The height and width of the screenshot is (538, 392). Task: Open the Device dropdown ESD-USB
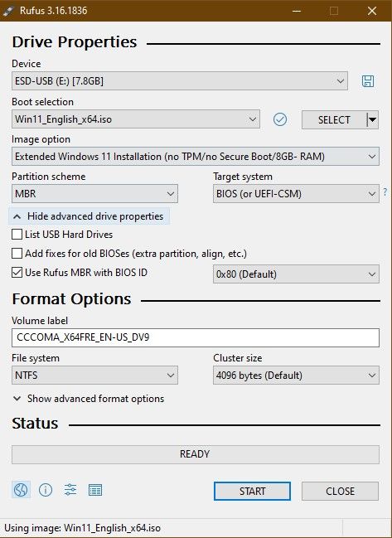click(180, 81)
